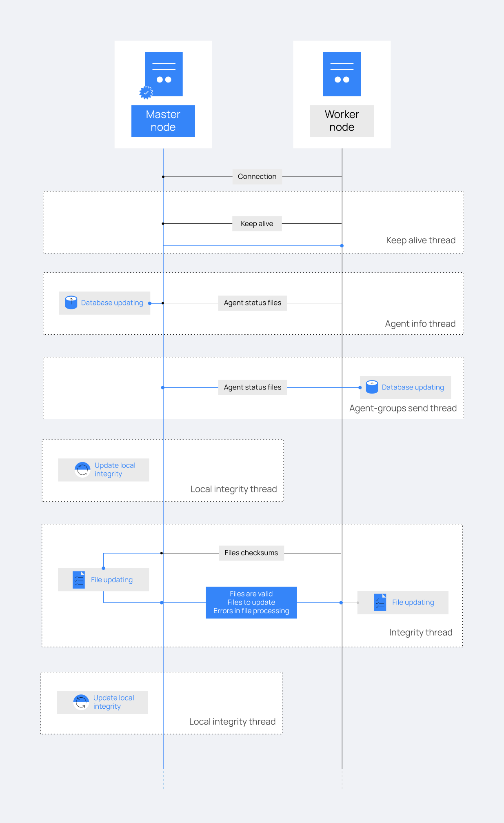
Task: Click the blue Files are valid box
Action: 251,603
